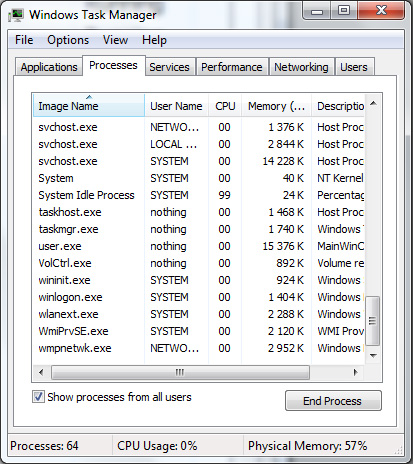The height and width of the screenshot is (464, 413).
Task: Click the vertical scrollbar thumb
Action: coord(373,321)
